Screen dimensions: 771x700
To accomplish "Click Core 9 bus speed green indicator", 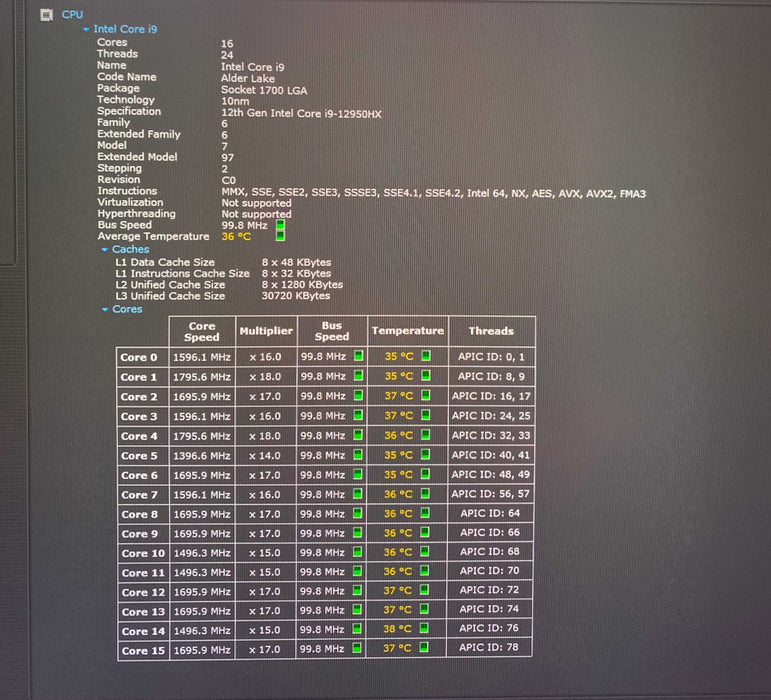I will (357, 533).
